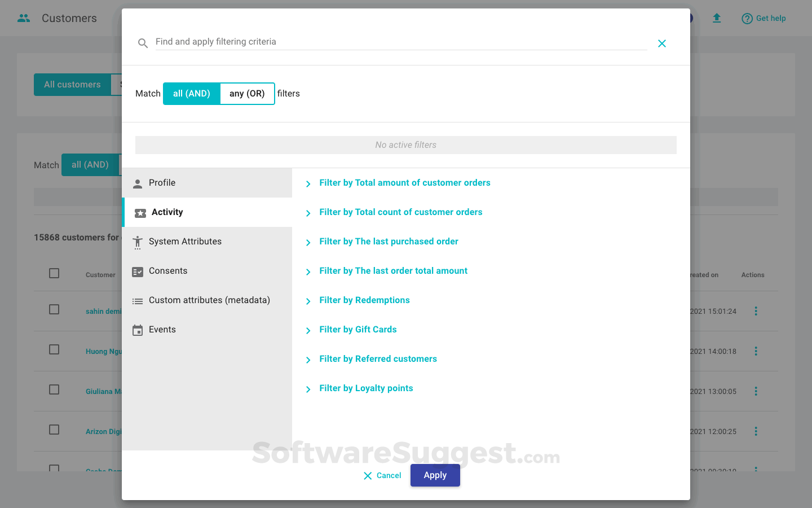Expand Filter by Redemptions

364,300
